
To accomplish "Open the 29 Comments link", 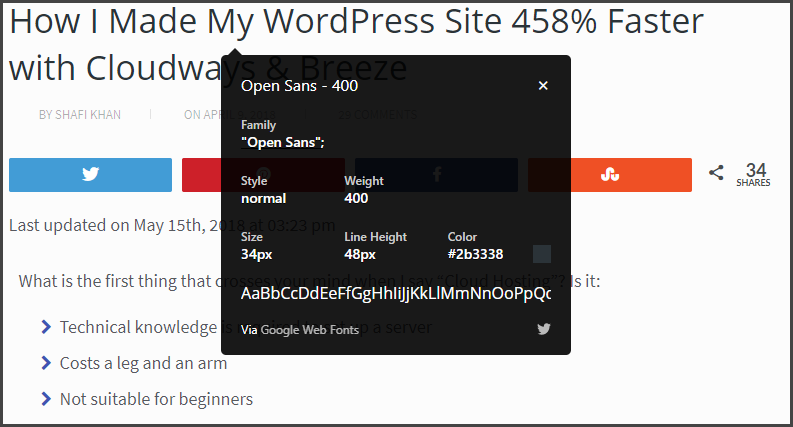I will coord(377,115).
